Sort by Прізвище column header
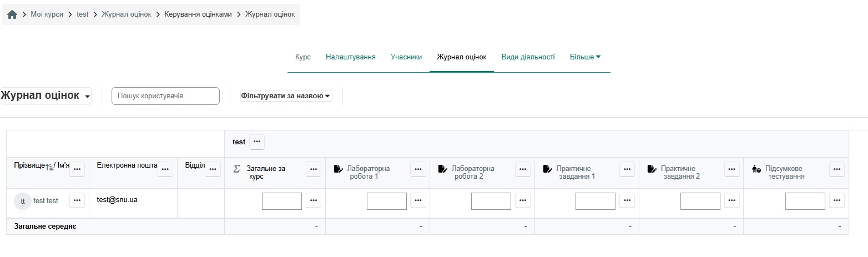This screenshot has height=257, width=868. coord(29,165)
